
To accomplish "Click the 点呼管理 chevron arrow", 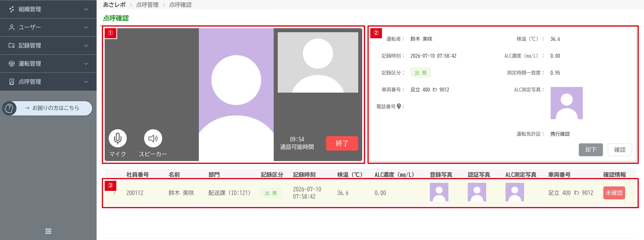I will [86, 82].
